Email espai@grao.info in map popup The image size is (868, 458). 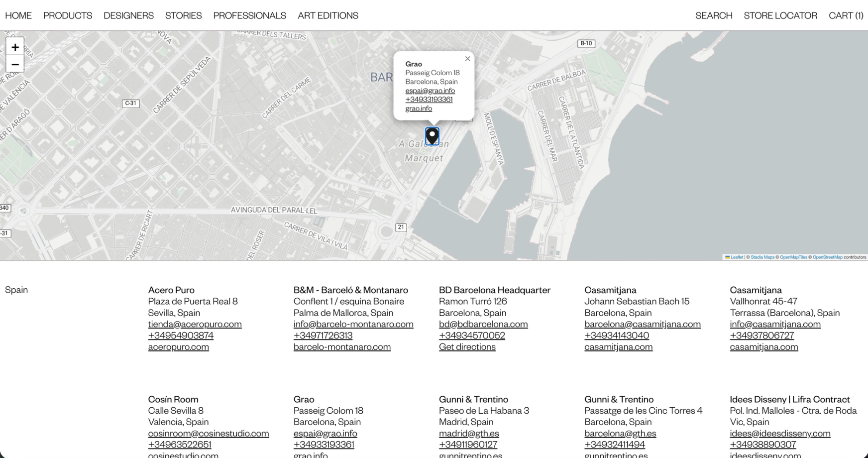tap(430, 91)
